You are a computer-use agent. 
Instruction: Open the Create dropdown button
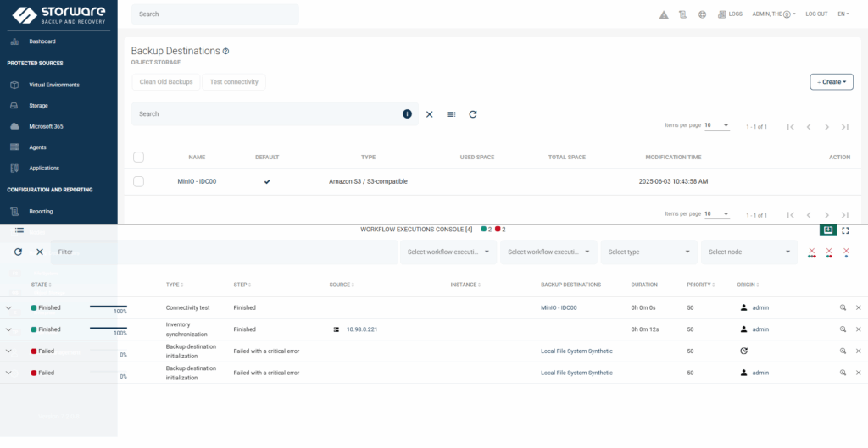click(831, 82)
